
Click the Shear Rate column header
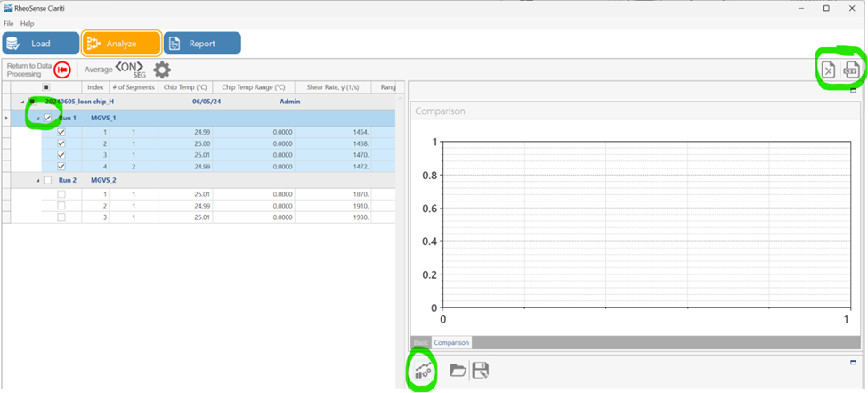[x=333, y=87]
